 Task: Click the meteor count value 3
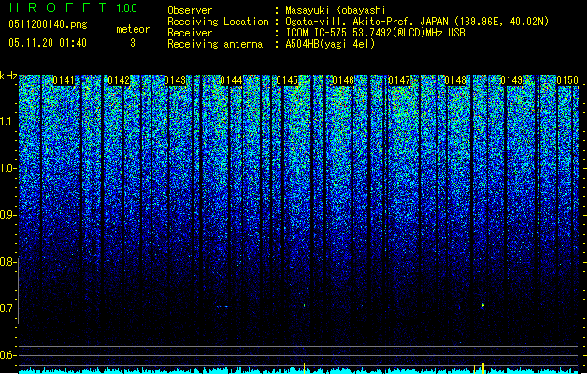tap(133, 43)
